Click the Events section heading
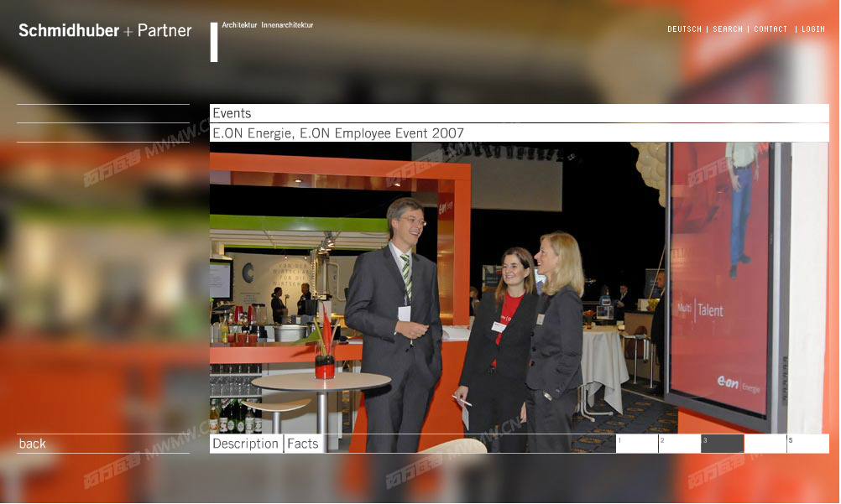The image size is (841, 504). [x=232, y=113]
